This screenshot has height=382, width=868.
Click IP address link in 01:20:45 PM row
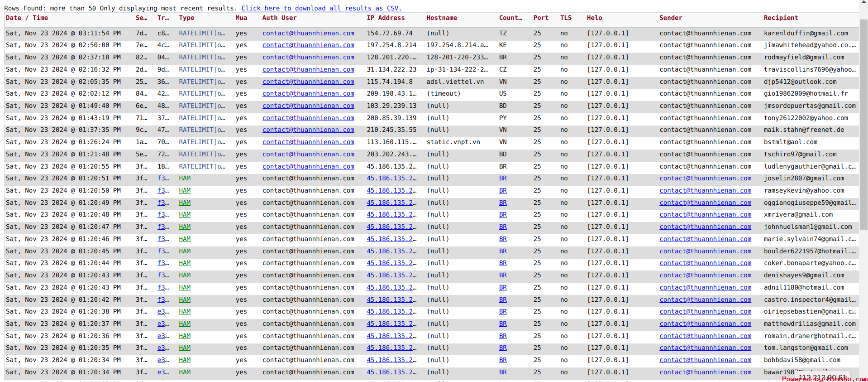(x=391, y=251)
